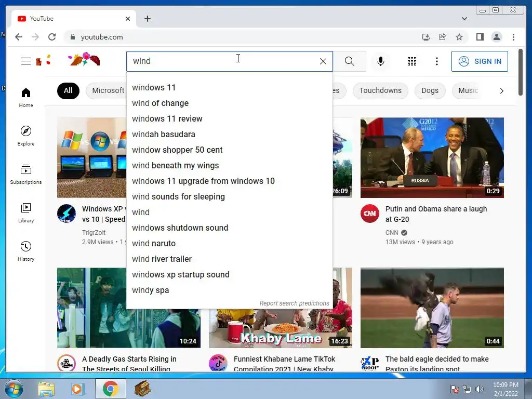Expand the tab search chevron
Image resolution: width=532 pixels, height=399 pixels.
pyautogui.click(x=464, y=19)
